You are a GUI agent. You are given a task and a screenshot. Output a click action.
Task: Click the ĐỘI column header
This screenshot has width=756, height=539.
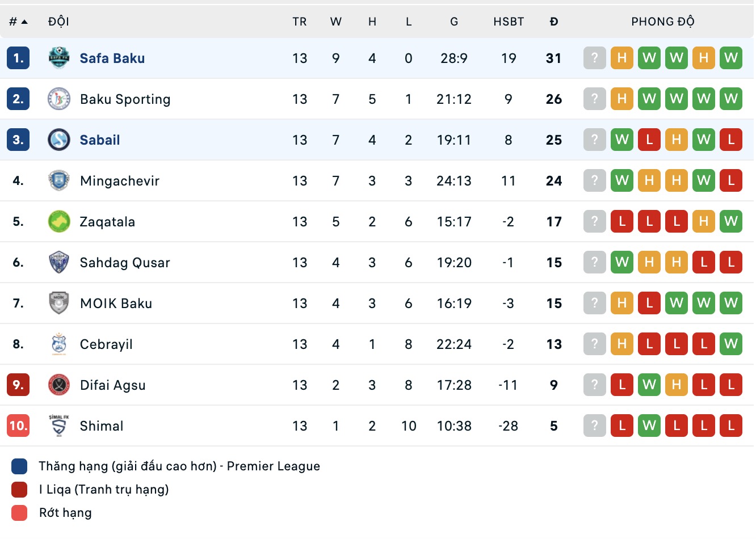tap(58, 21)
